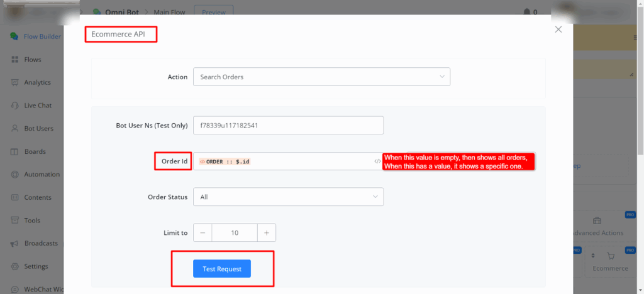Click the Boards icon in sidebar
644x294 pixels.
pyautogui.click(x=14, y=151)
